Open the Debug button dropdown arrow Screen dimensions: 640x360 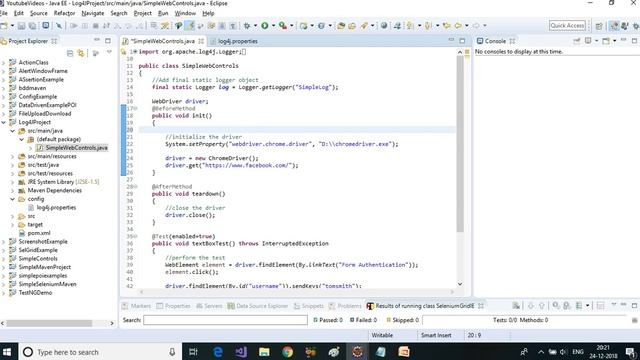pyautogui.click(x=256, y=26)
